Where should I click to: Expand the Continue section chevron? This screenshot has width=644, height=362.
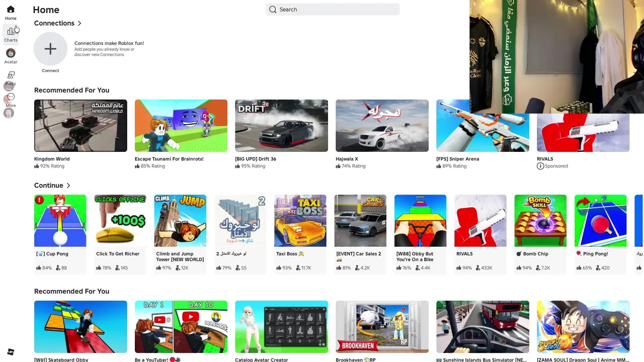tap(68, 186)
